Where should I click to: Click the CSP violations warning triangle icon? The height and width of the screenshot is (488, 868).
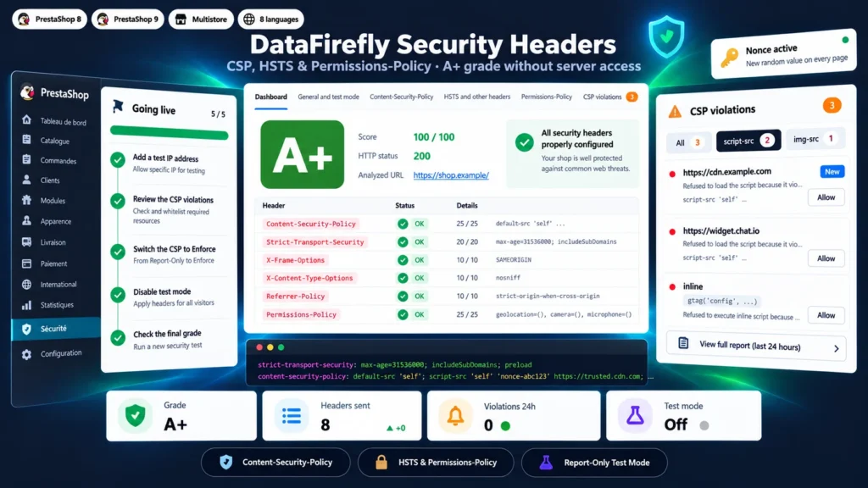pyautogui.click(x=675, y=112)
